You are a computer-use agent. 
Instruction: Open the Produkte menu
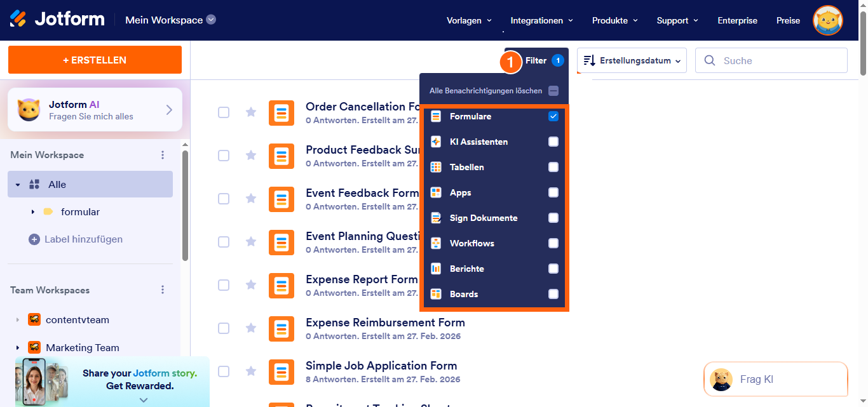pyautogui.click(x=610, y=20)
